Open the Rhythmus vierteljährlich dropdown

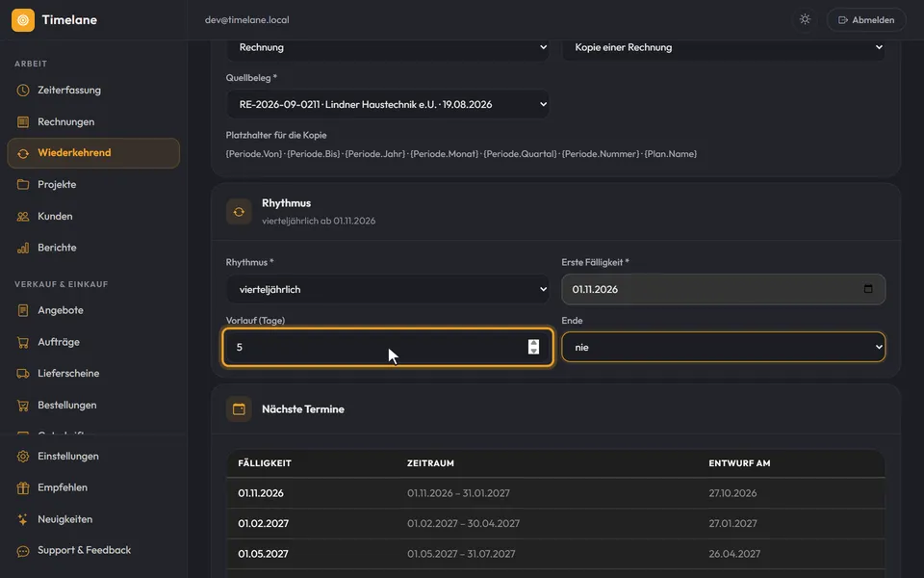click(388, 290)
